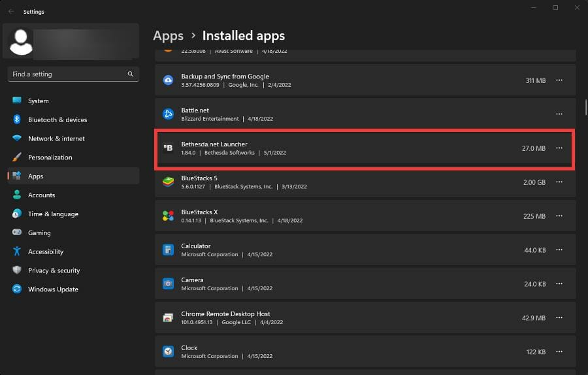Open the three-dot menu for BlueStacks X
Image resolution: width=588 pixels, height=375 pixels.
(x=559, y=216)
